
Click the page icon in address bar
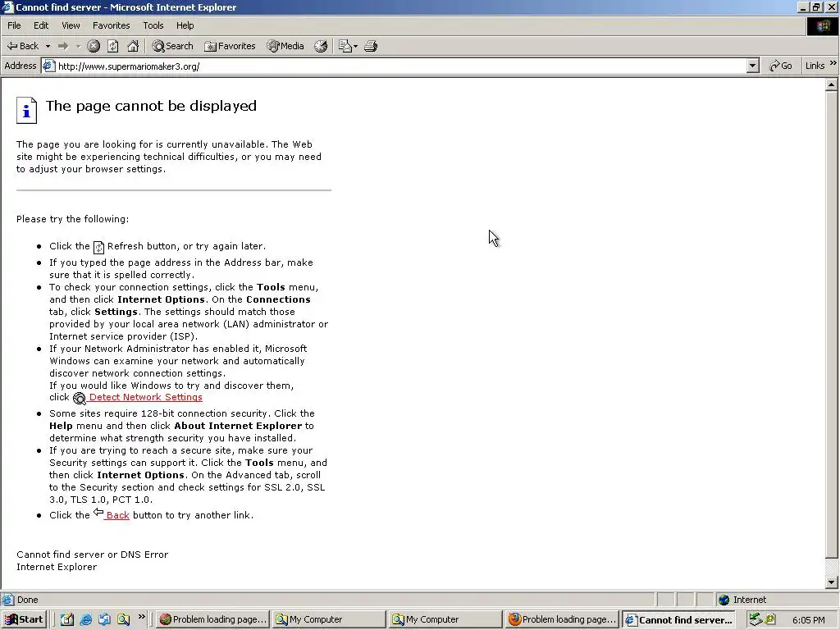[x=48, y=66]
